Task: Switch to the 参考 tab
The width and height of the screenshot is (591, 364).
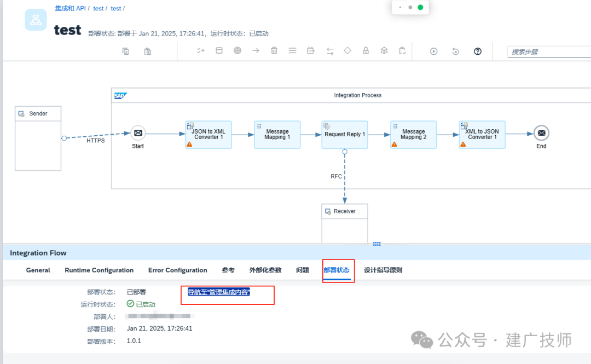Action: click(x=228, y=270)
